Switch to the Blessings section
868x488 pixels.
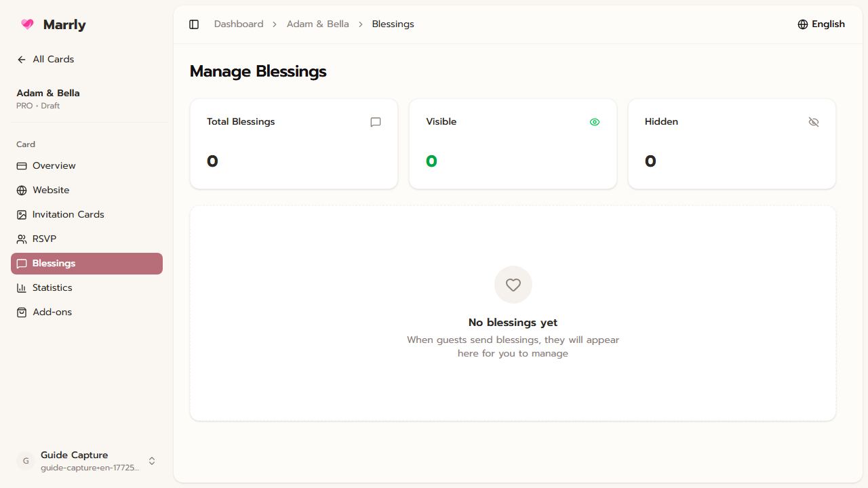[53, 263]
